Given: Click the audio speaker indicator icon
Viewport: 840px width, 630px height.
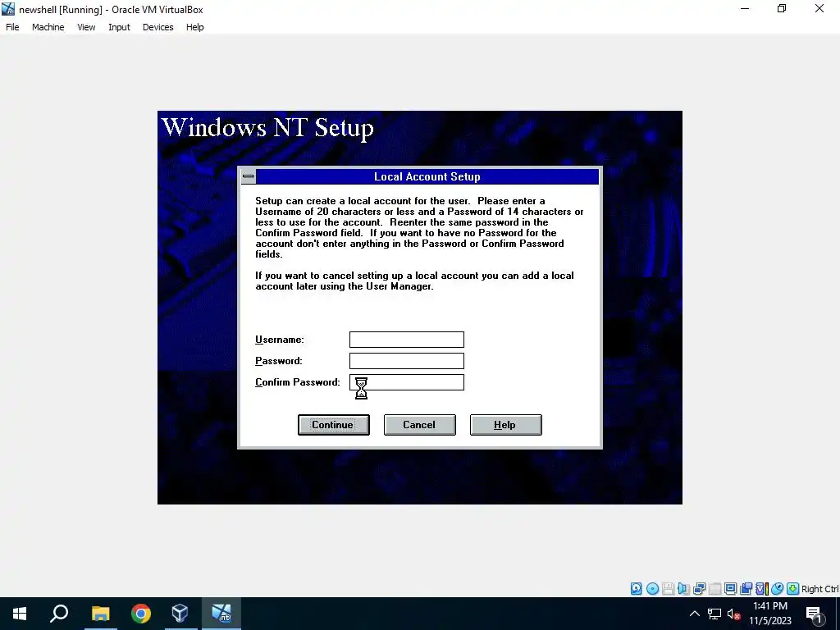Looking at the screenshot, I should [683, 589].
